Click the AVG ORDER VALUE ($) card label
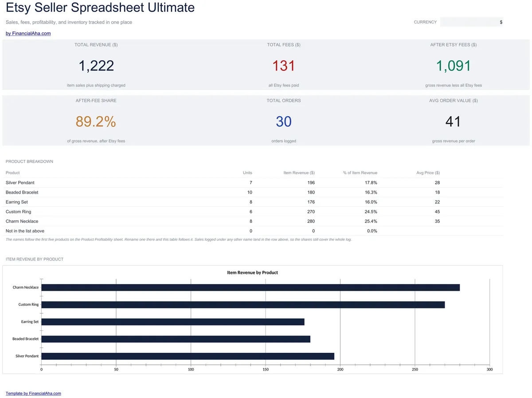The image size is (532, 398). [453, 101]
